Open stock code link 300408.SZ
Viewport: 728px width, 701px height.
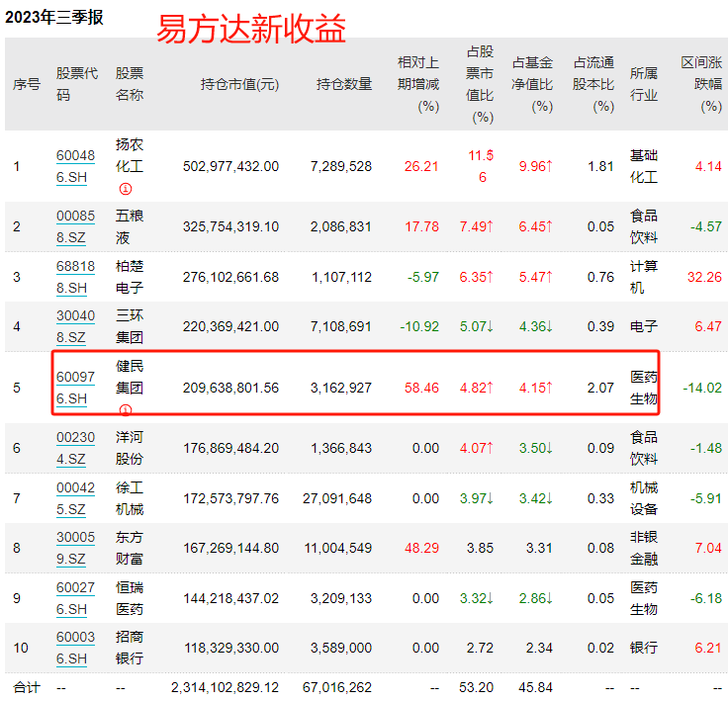[x=75, y=327]
